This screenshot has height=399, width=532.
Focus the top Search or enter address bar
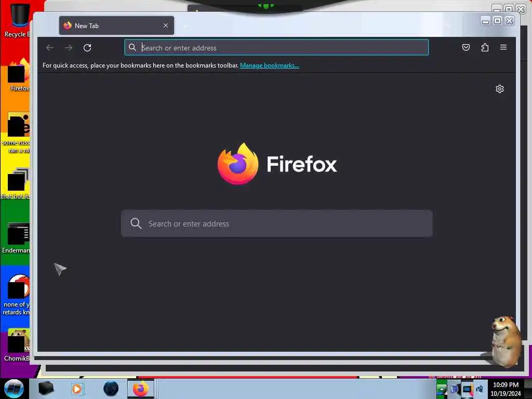click(276, 47)
